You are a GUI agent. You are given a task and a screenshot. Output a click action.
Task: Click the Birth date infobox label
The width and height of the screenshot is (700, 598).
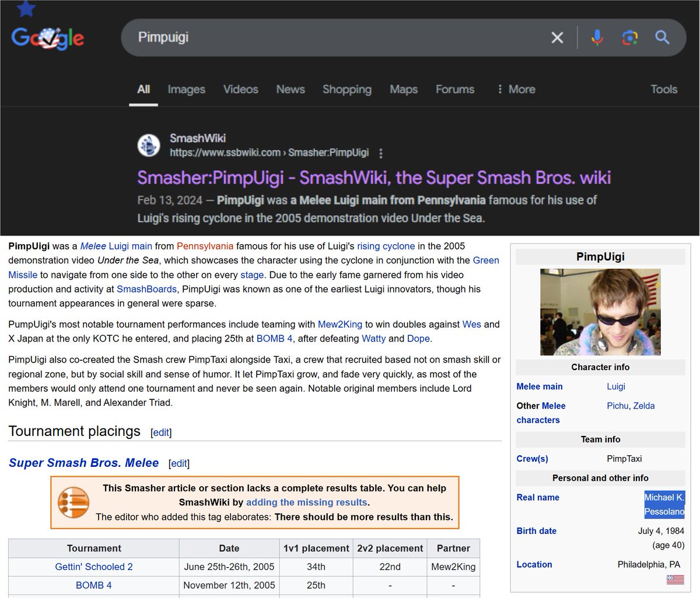click(537, 531)
